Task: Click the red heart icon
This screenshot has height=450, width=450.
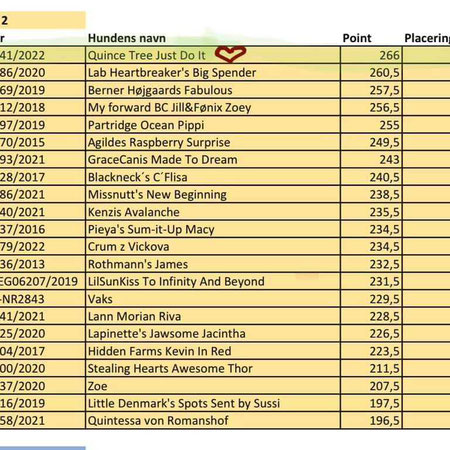Action: pyautogui.click(x=230, y=54)
